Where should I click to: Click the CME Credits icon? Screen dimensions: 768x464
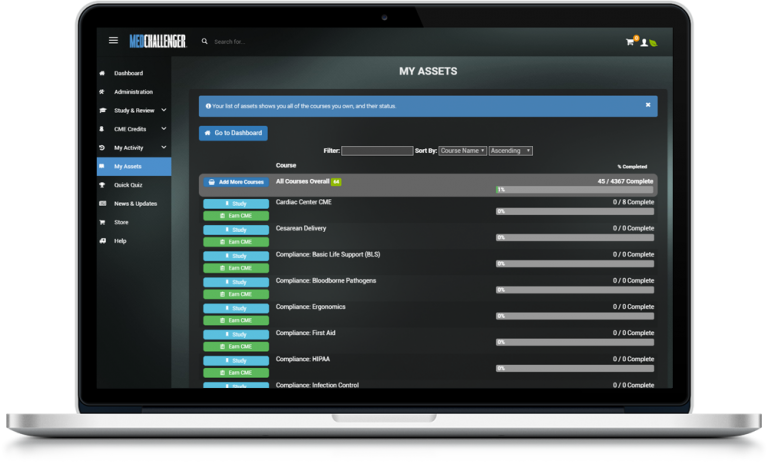pos(102,129)
